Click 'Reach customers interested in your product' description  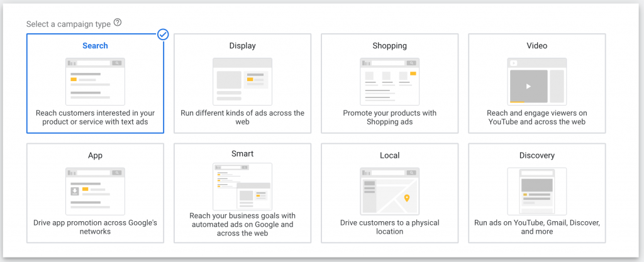point(96,117)
